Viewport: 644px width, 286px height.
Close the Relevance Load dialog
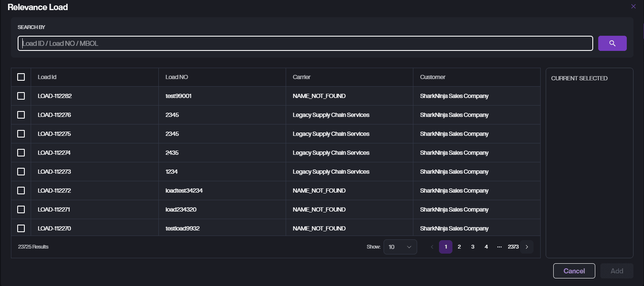pos(633,6)
